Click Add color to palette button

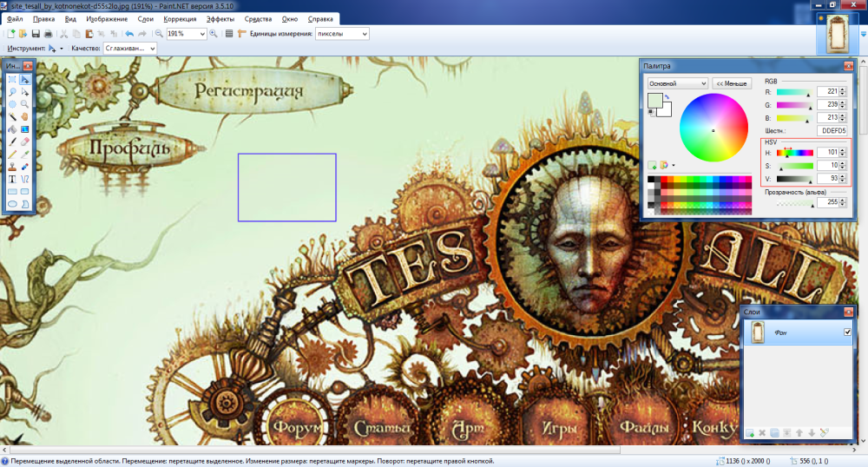652,165
